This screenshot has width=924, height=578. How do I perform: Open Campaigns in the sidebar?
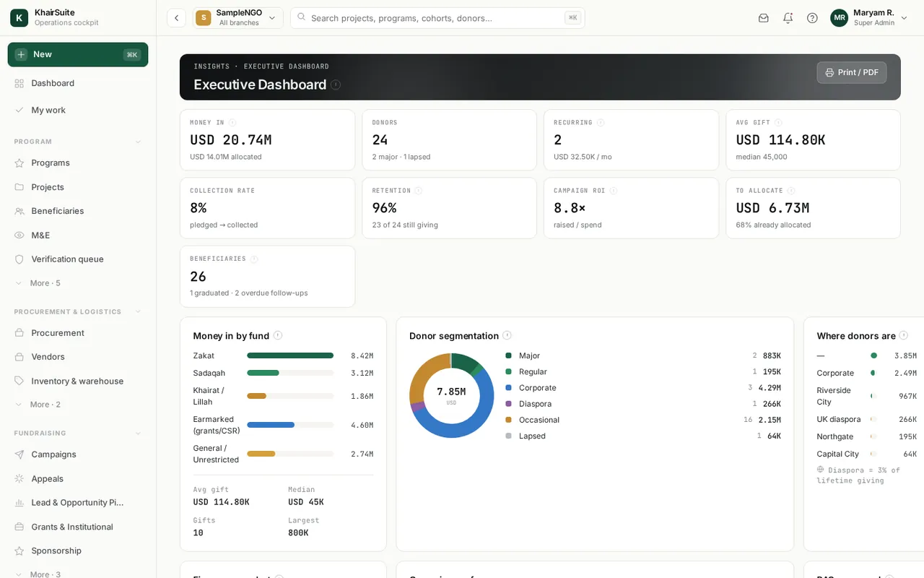coord(78,454)
